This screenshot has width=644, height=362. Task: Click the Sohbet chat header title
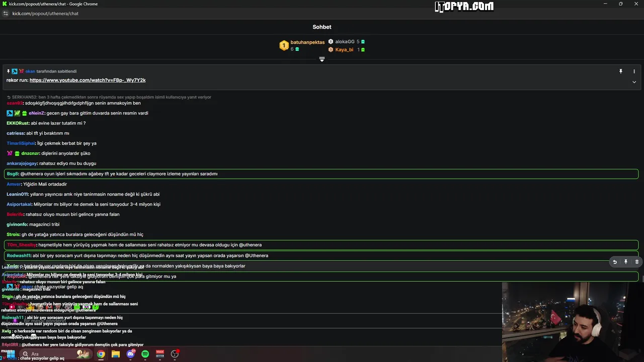tap(322, 27)
